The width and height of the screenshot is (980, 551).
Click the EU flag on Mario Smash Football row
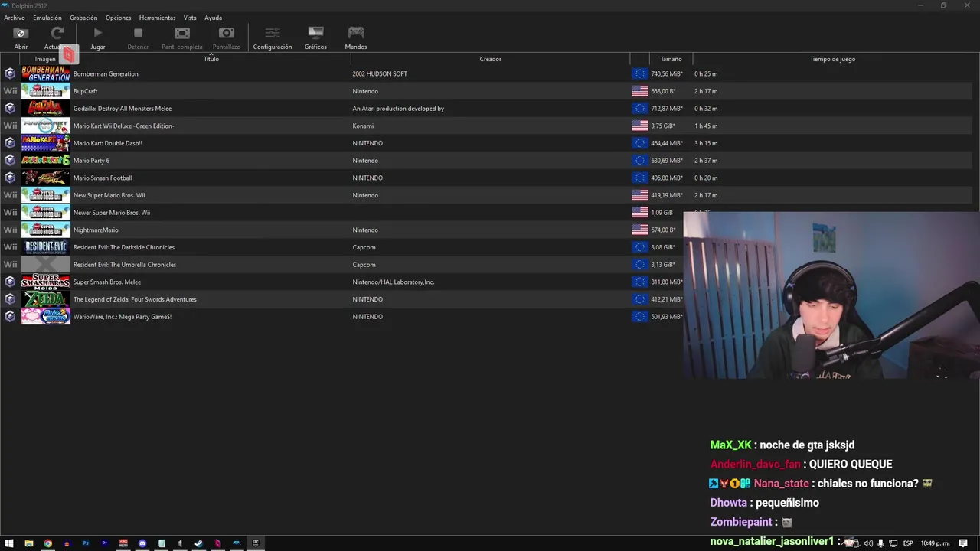coord(640,178)
